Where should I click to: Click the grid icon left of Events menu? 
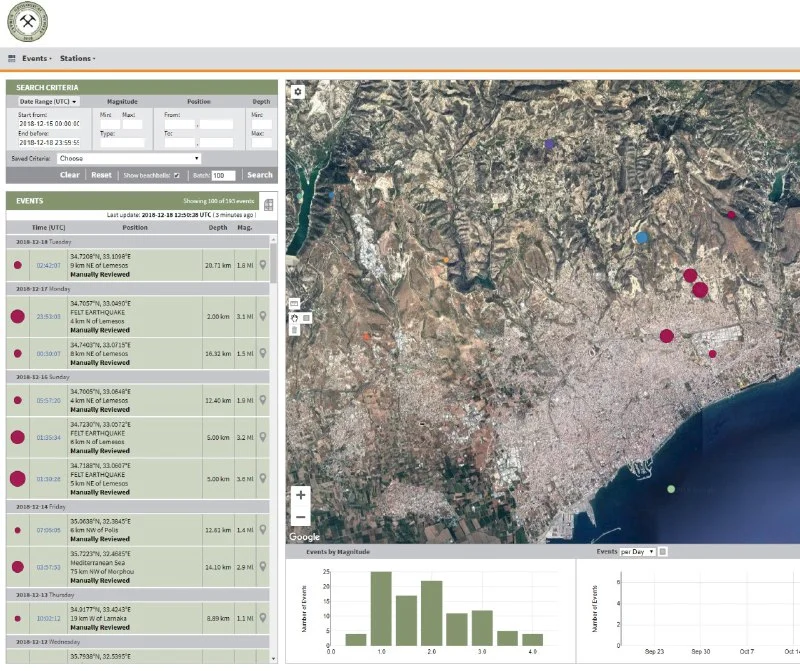(x=12, y=59)
